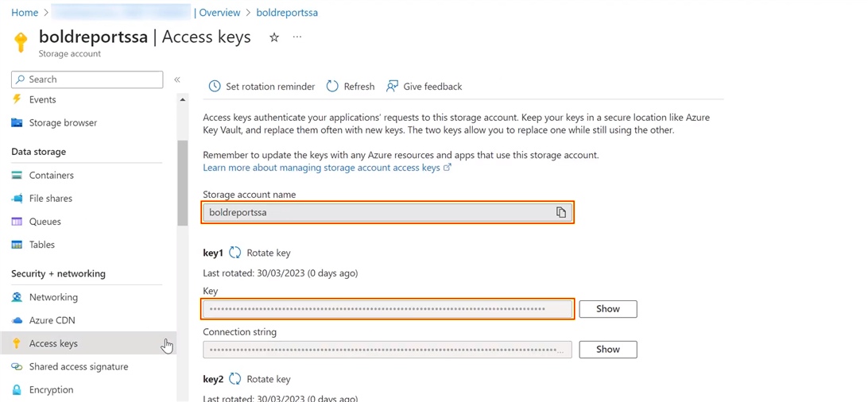This screenshot has height=402, width=868.
Task: Click the Security + networking section header
Action: coord(58,274)
